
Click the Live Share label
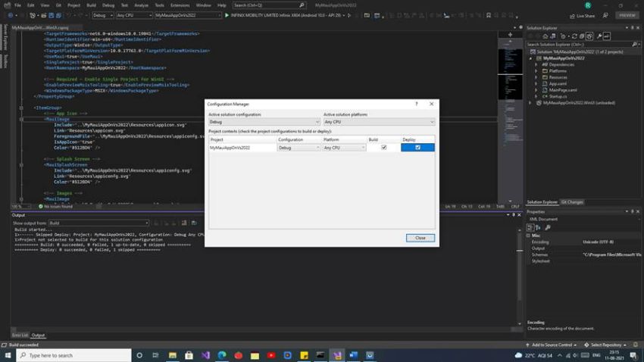click(585, 16)
